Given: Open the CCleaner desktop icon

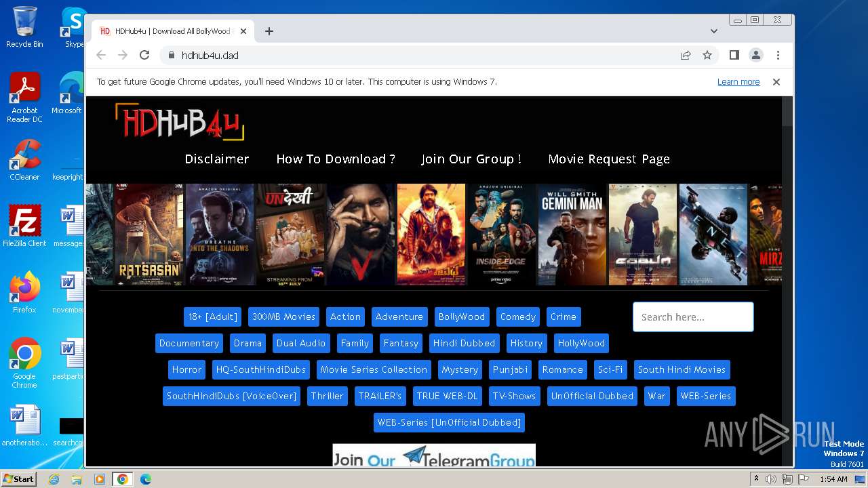Looking at the screenshot, I should tap(24, 160).
